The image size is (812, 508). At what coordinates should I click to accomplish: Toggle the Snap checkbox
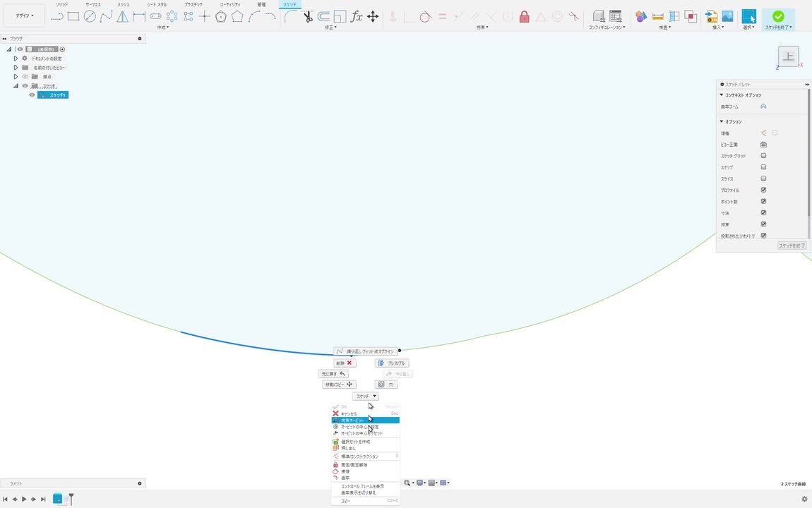(x=763, y=167)
